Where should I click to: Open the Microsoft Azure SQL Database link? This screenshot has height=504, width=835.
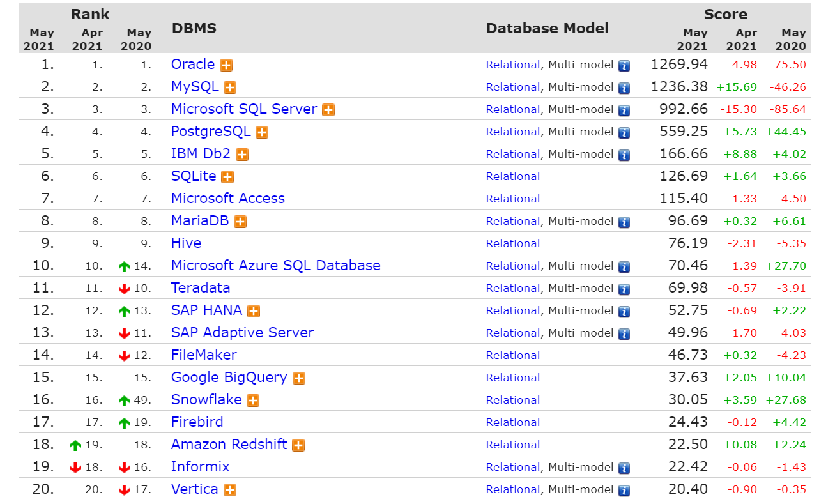click(x=275, y=266)
